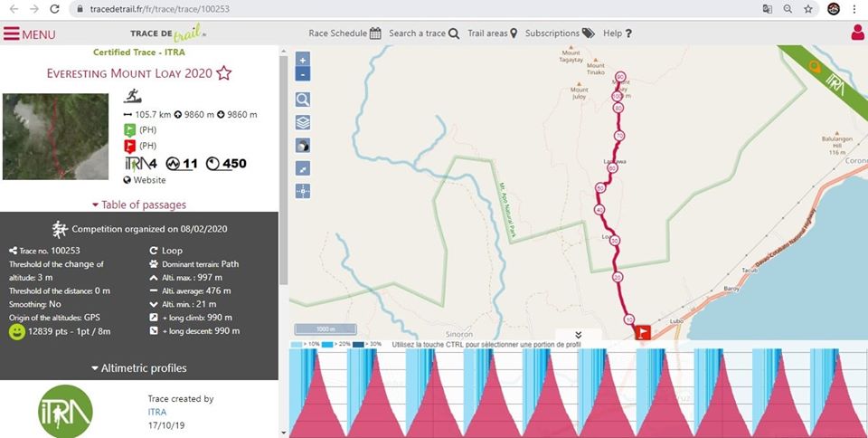Open the map search magnifier tool
Viewport: 868px width, 438px height.
(x=303, y=100)
